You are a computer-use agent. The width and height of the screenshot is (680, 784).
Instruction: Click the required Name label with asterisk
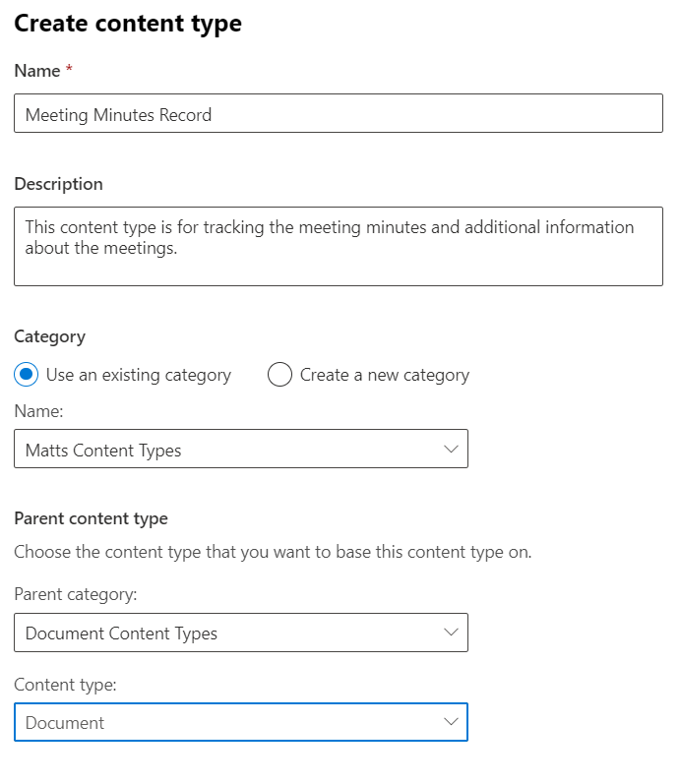pyautogui.click(x=43, y=71)
